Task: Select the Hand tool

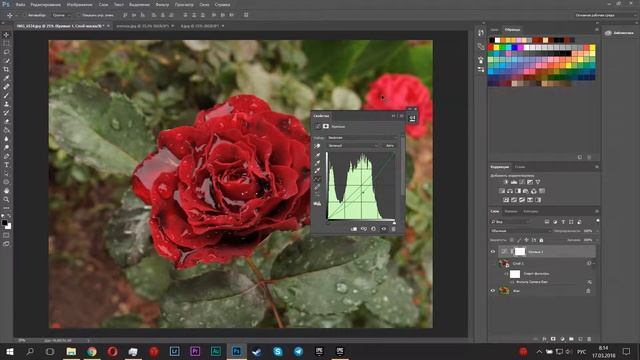Action: pos(6,191)
